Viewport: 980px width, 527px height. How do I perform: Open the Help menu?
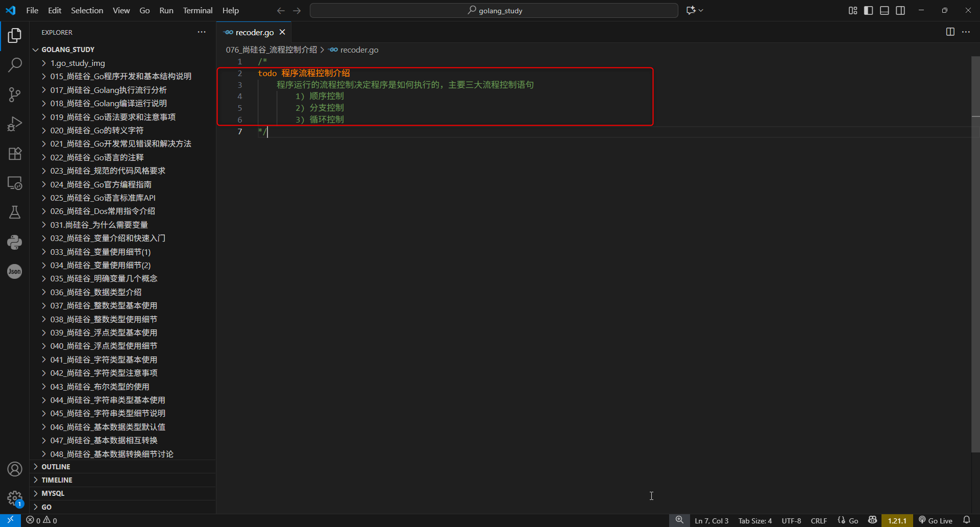click(x=230, y=10)
